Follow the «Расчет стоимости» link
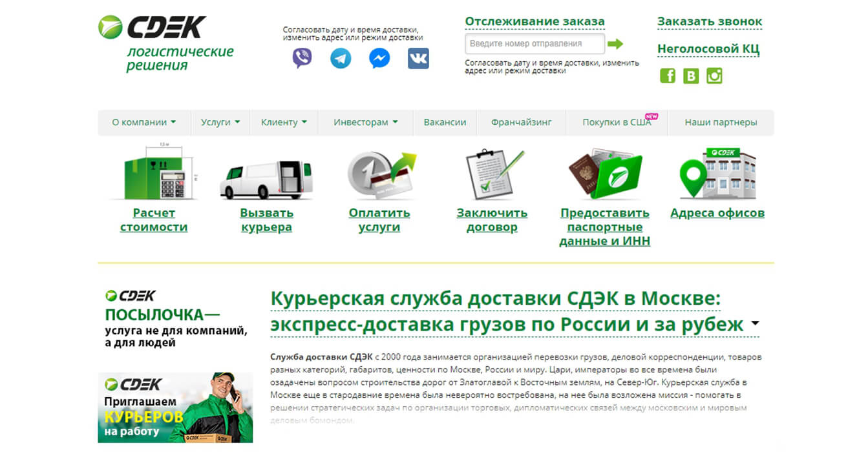The image size is (868, 452). (154, 220)
